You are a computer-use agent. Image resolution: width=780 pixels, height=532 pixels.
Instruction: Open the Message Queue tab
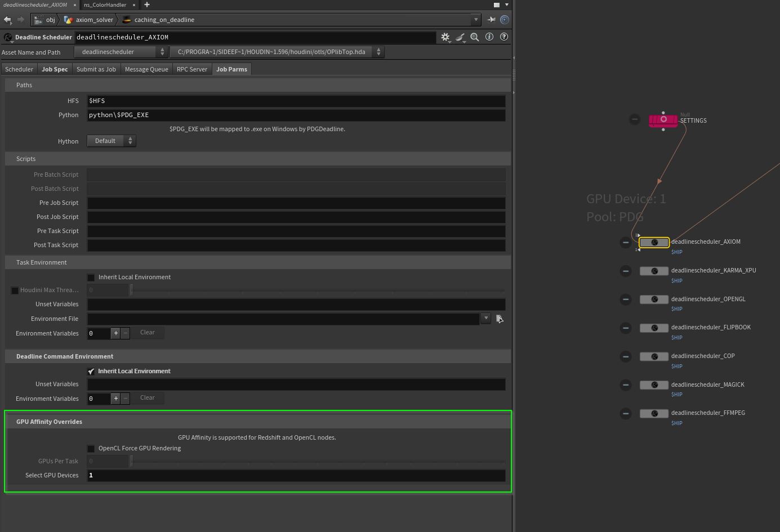click(146, 69)
